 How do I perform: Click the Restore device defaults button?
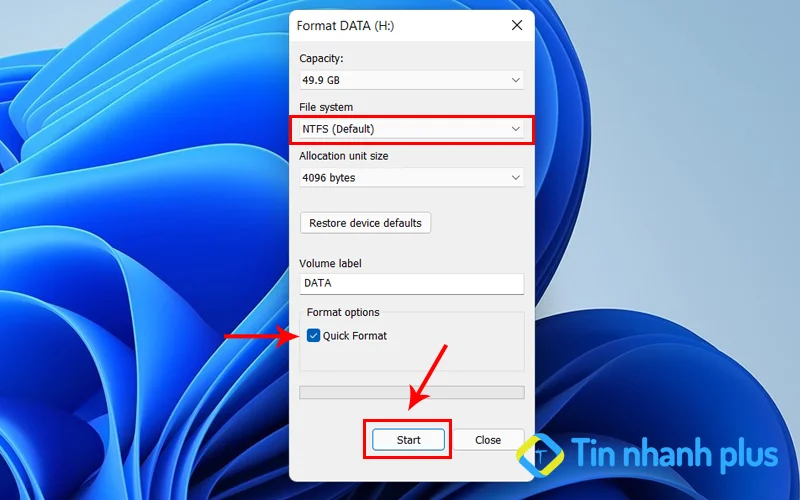pyautogui.click(x=365, y=223)
